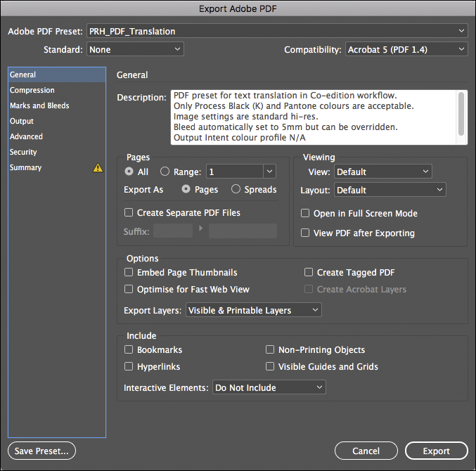The image size is (476, 471).
Task: Open the Layout dropdown in Viewing
Action: 390,190
